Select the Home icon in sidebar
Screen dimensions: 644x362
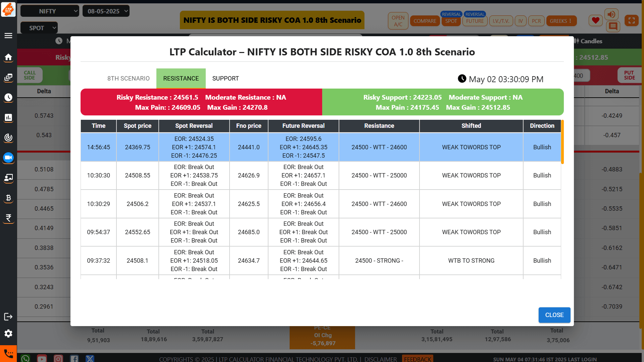point(8,57)
